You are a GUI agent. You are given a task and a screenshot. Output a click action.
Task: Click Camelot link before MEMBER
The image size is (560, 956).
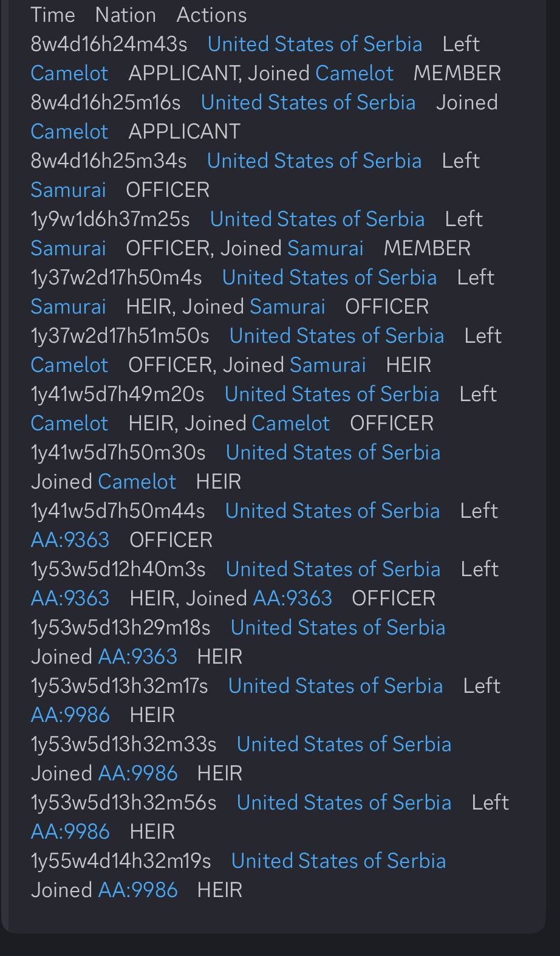354,74
